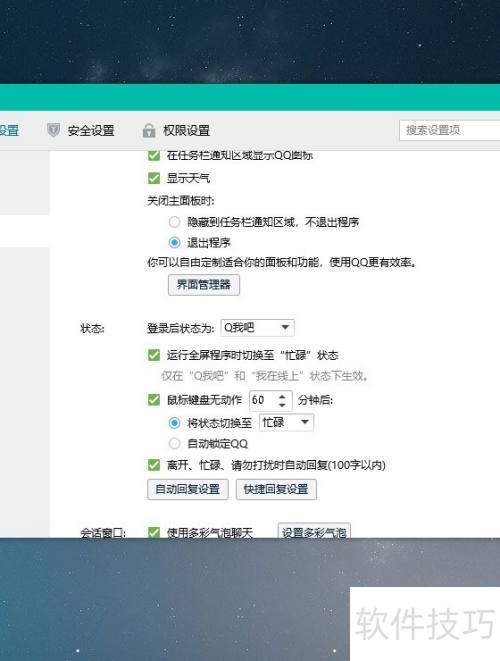Uncheck 在任务栏通知区域显示QQ图标
The image size is (500, 661).
[x=154, y=155]
